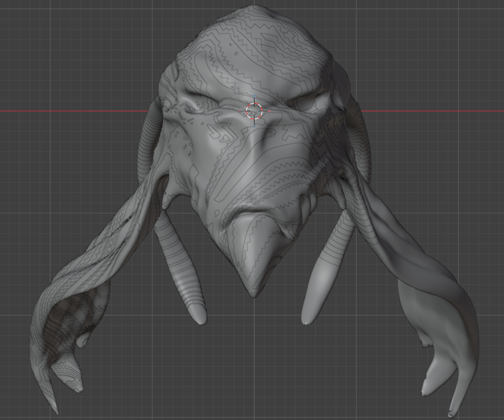Click the ribbed horn on the head's left side
The width and height of the screenshot is (504, 420).
point(148,139)
